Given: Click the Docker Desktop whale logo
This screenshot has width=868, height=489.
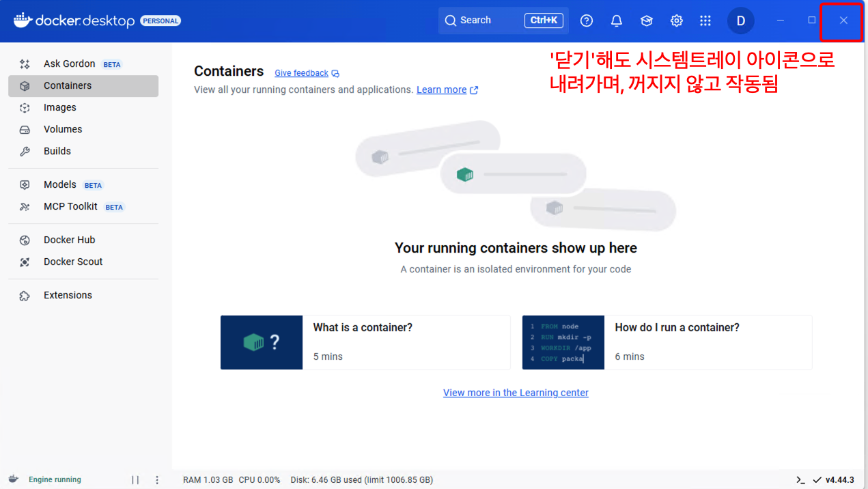Looking at the screenshot, I should coord(23,20).
